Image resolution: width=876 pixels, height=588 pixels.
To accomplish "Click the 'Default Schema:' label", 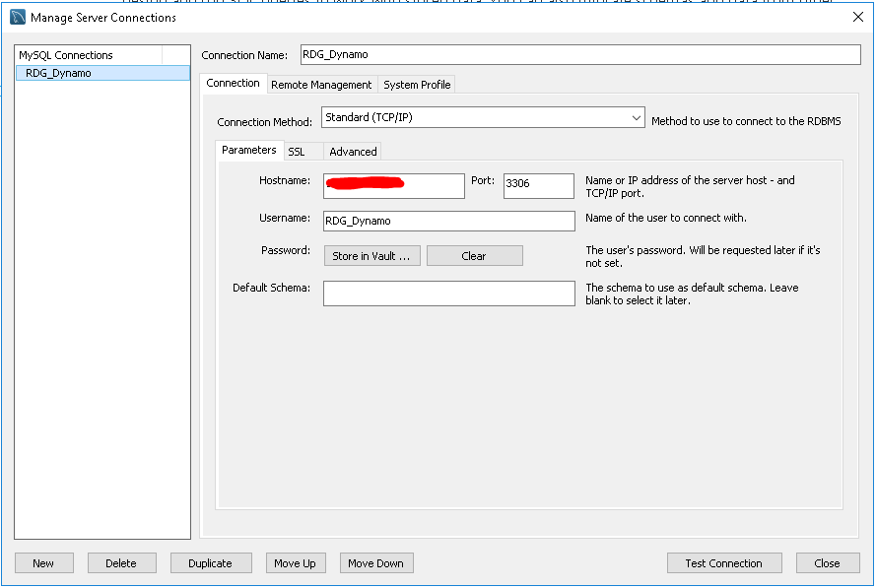I will [272, 288].
